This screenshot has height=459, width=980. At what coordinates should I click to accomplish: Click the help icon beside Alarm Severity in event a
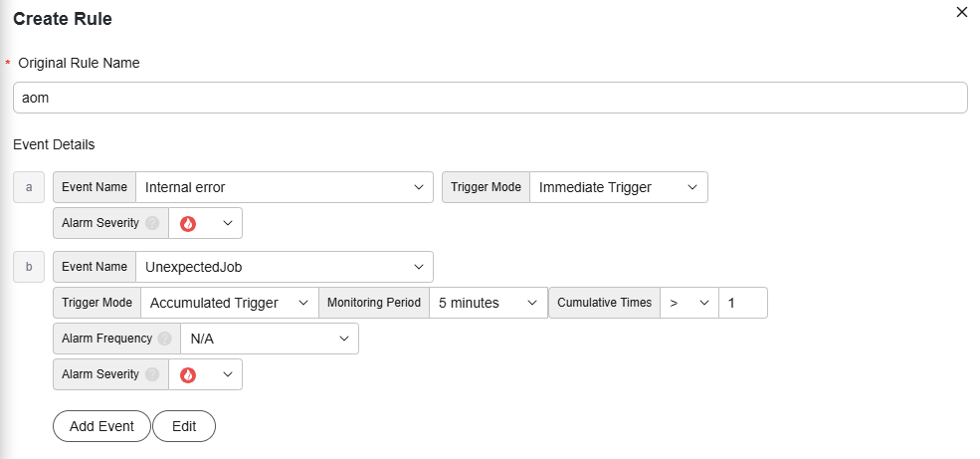point(152,223)
